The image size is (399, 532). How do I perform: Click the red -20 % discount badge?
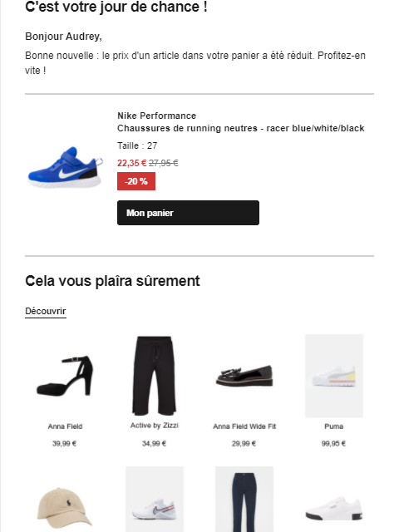(x=136, y=181)
